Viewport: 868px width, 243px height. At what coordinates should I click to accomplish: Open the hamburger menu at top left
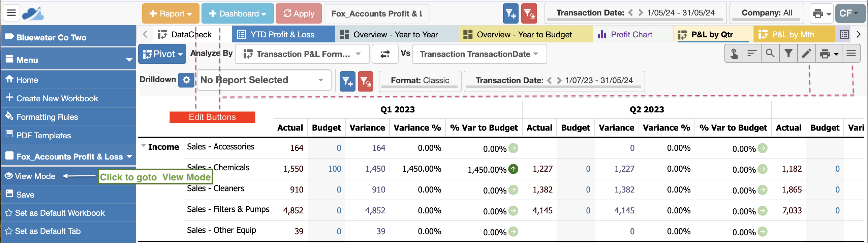(11, 13)
